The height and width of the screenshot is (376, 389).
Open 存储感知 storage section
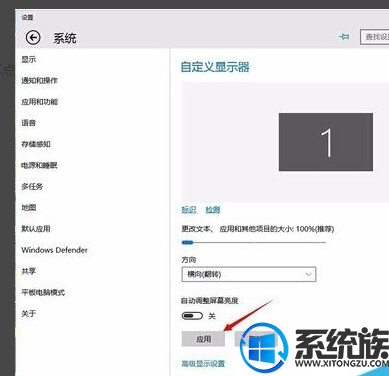tap(36, 144)
